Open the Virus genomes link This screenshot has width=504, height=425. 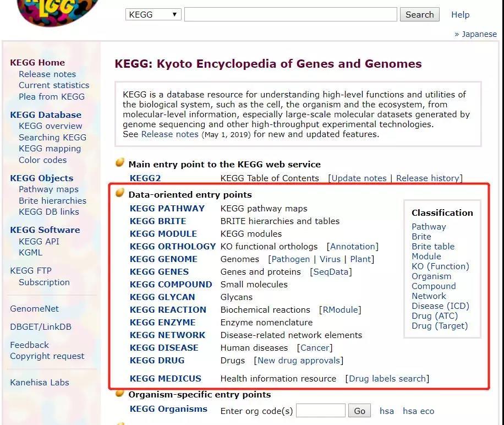(330, 259)
